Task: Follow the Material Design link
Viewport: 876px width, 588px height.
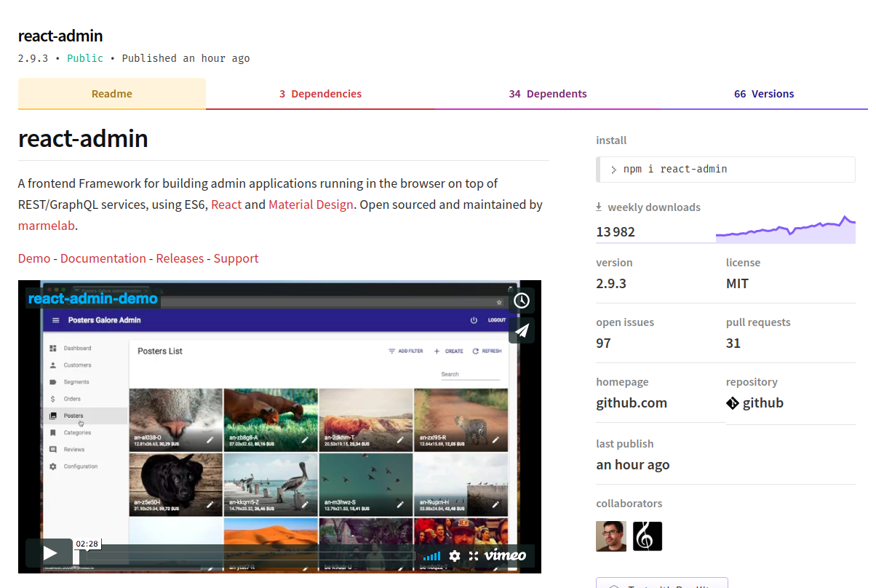Action: click(311, 204)
